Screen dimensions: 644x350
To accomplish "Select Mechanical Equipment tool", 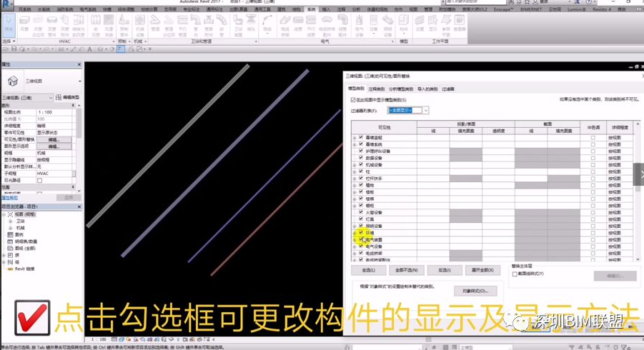I will [x=140, y=25].
